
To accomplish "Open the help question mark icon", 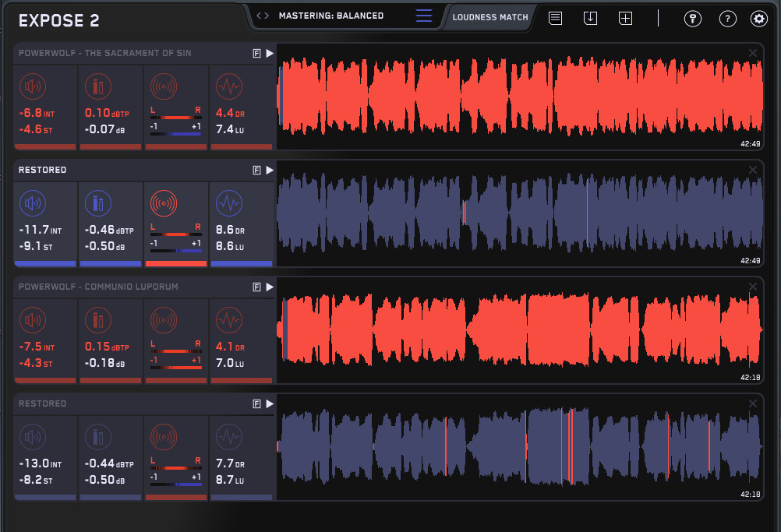I will (728, 19).
